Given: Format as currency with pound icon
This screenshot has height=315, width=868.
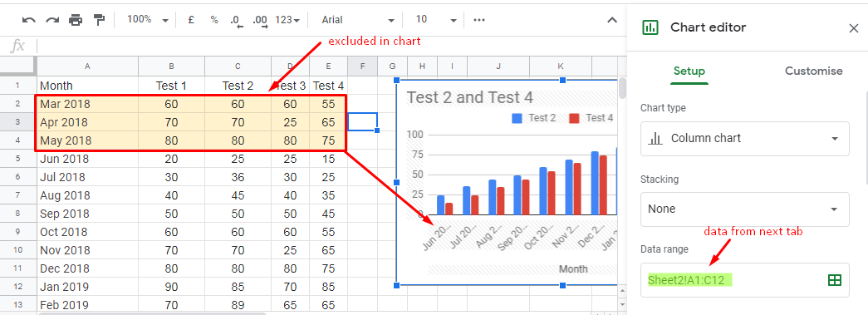Looking at the screenshot, I should click(x=191, y=20).
